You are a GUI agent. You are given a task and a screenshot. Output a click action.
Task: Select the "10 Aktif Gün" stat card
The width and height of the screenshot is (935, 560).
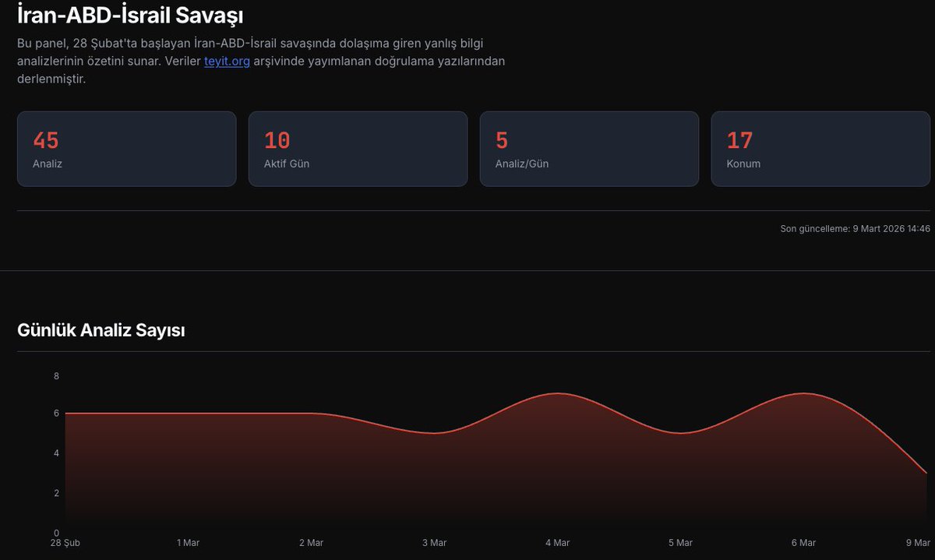coord(358,148)
